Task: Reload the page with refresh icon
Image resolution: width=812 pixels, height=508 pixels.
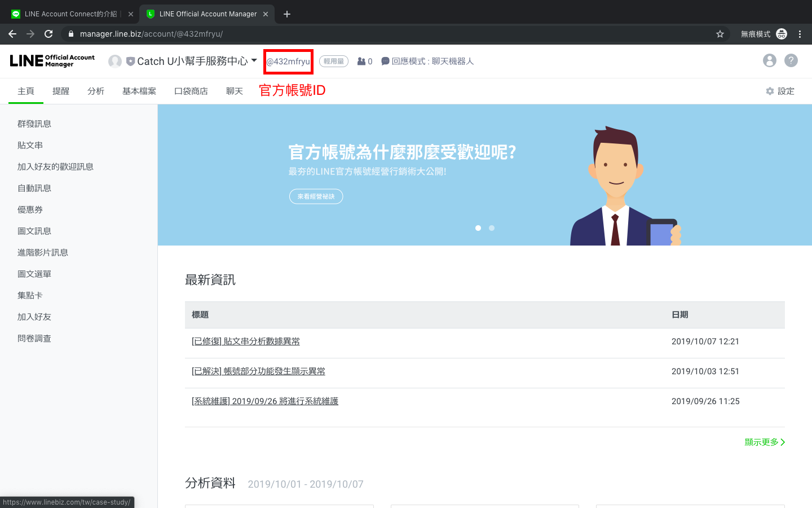Action: (48, 34)
